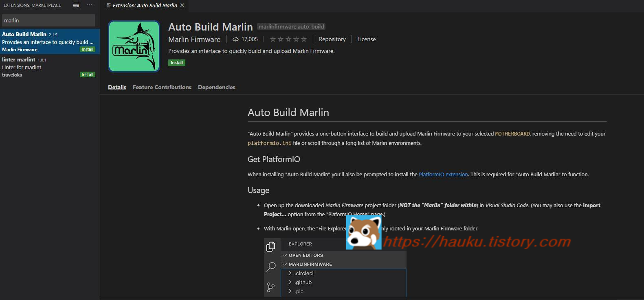Install the linter-marlint extension
Screen dimensions: 644x300
pyautogui.click(x=88, y=74)
